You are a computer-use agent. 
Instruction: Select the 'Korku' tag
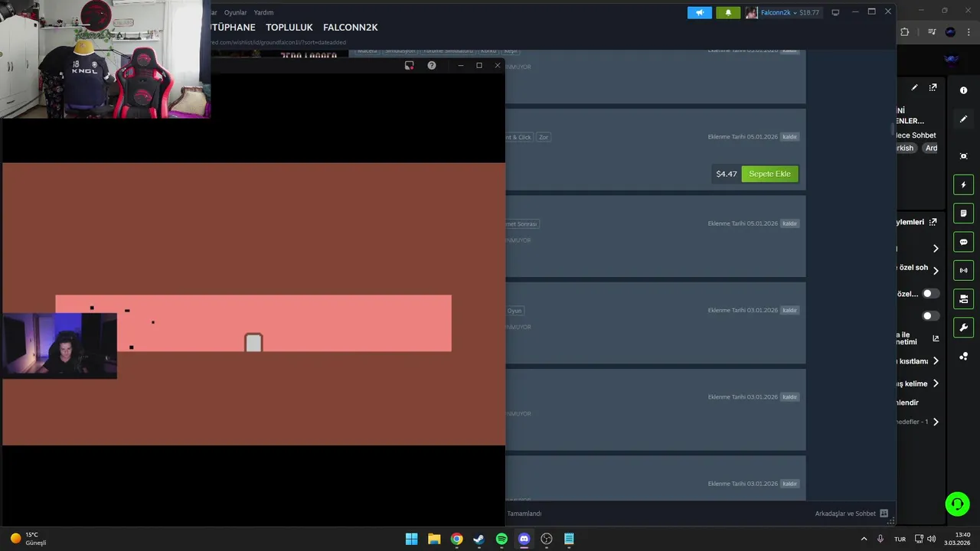pyautogui.click(x=488, y=51)
